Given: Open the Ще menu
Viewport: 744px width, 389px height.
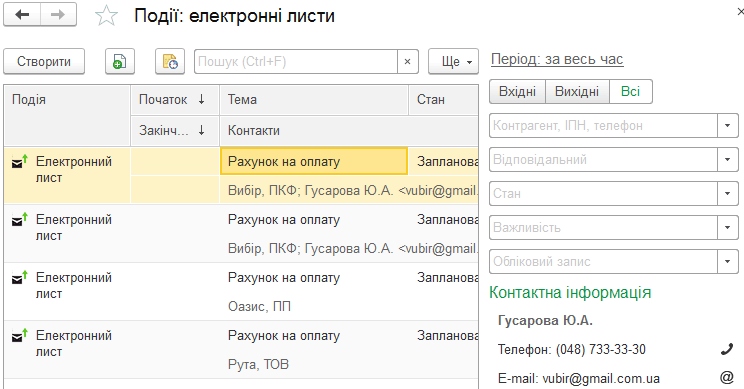Looking at the screenshot, I should click(453, 62).
